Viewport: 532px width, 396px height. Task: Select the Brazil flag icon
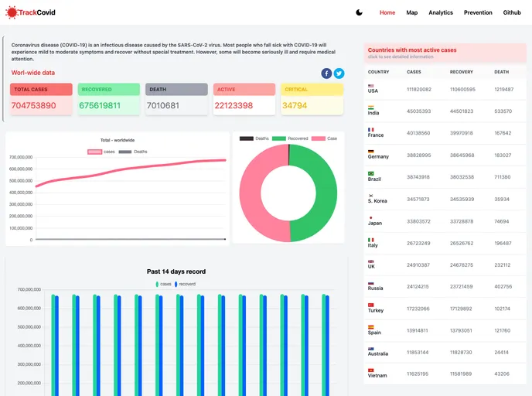pos(371,173)
